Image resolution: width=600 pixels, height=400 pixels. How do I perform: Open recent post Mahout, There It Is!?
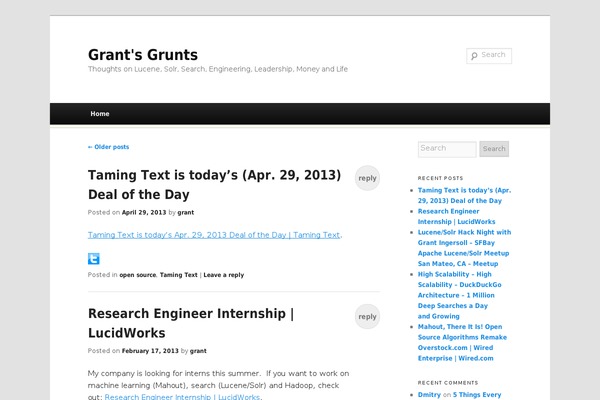(x=462, y=343)
